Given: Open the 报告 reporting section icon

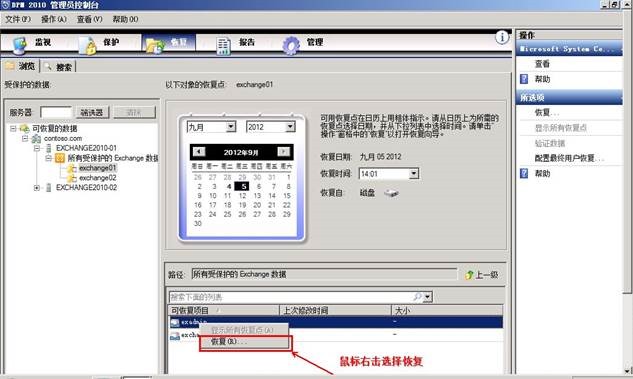Looking at the screenshot, I should (x=223, y=46).
